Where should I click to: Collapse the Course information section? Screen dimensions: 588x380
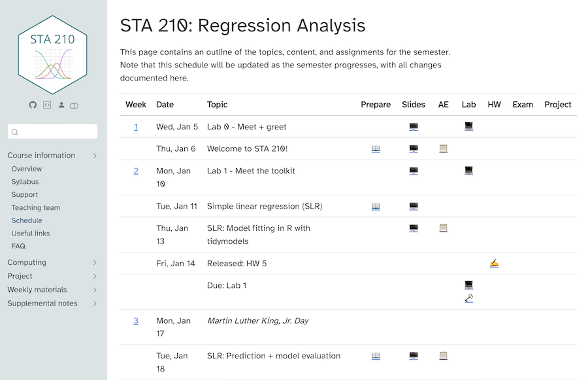(95, 156)
